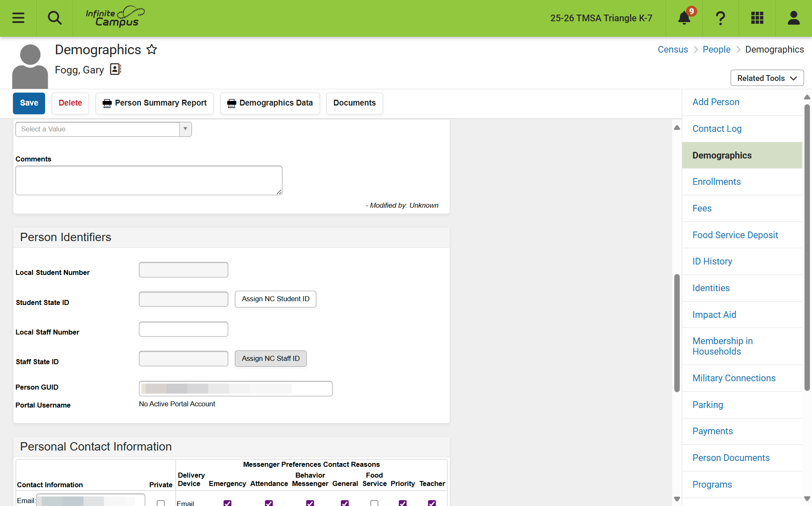
Task: Open the Person Summary Report
Action: pos(154,103)
